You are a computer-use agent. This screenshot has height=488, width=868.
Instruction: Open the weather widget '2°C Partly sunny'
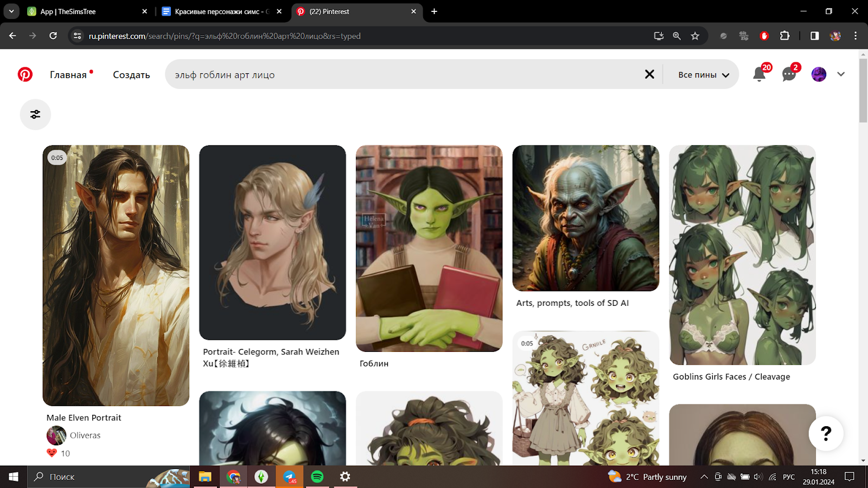647,477
